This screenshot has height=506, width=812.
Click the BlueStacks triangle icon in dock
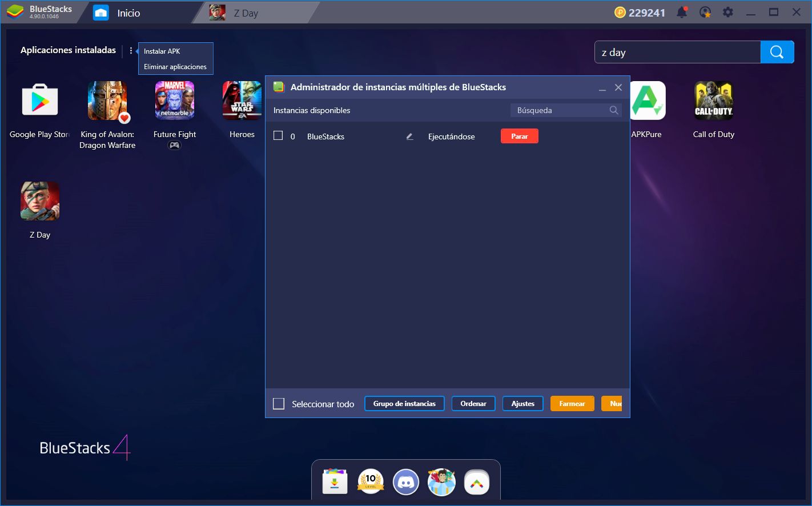pos(477,482)
